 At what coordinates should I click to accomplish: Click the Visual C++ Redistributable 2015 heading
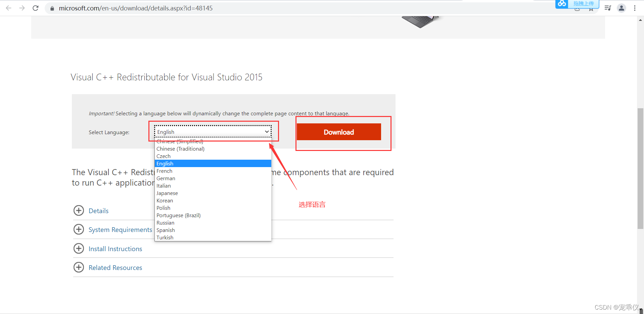pyautogui.click(x=167, y=77)
